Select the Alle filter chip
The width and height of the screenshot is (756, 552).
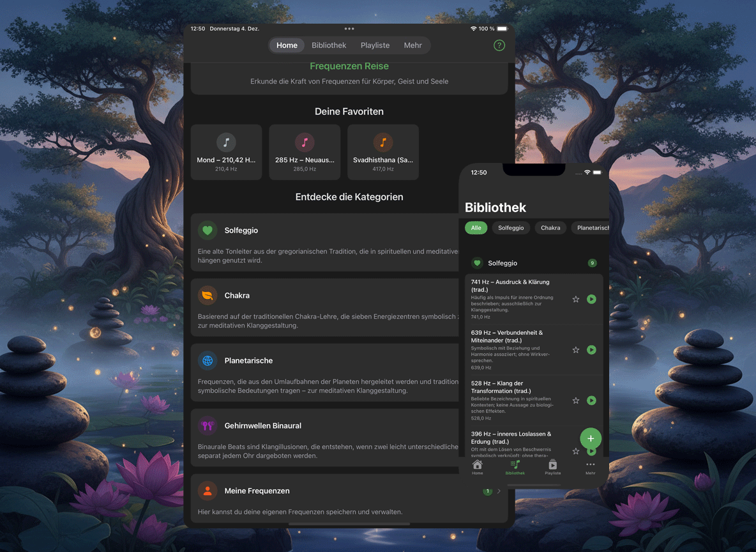tap(476, 227)
